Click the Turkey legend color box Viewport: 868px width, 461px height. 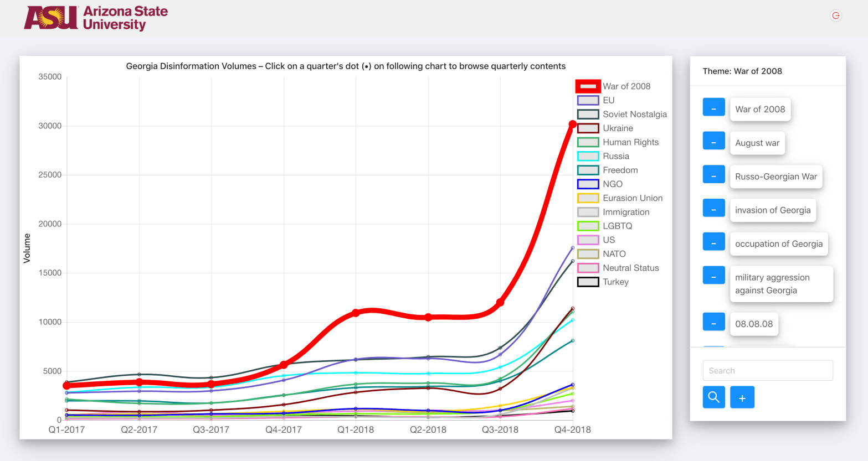[588, 282]
